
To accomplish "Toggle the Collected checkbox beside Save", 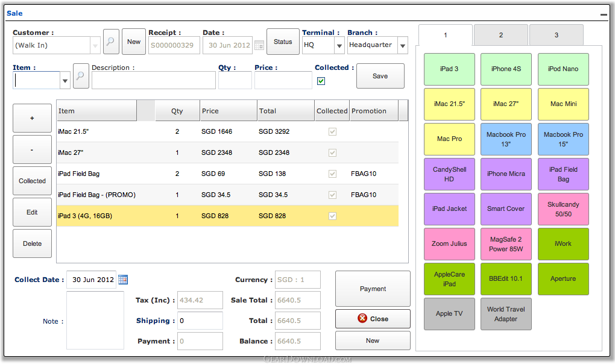I will coord(321,81).
